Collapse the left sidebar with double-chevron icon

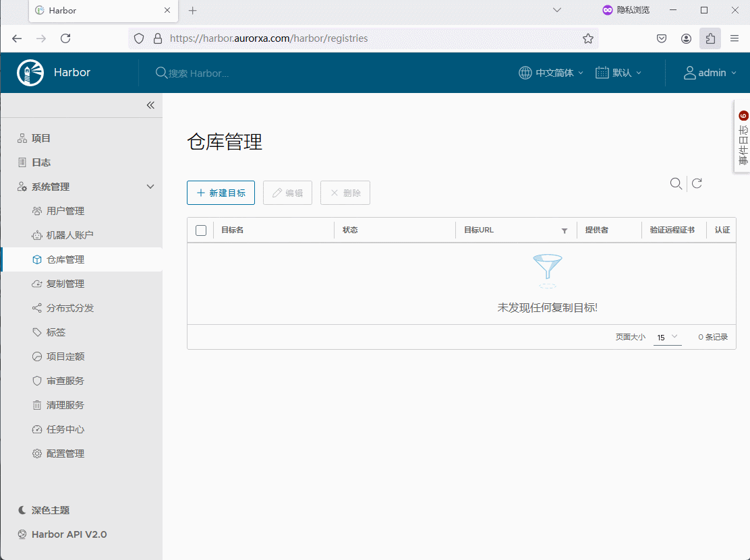click(x=150, y=105)
